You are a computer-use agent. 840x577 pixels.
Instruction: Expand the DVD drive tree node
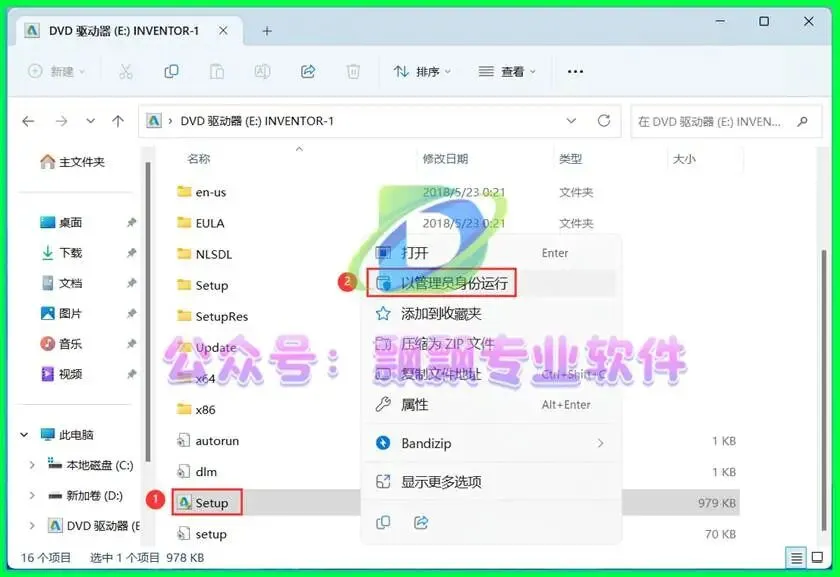pos(32,526)
